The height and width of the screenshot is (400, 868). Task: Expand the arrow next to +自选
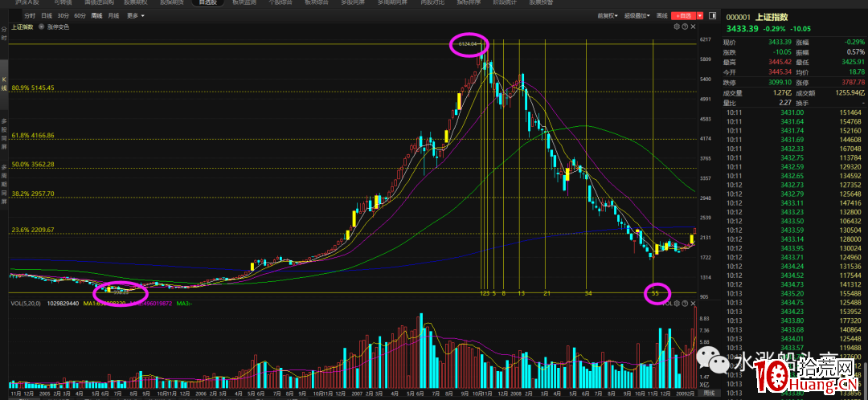(702, 15)
